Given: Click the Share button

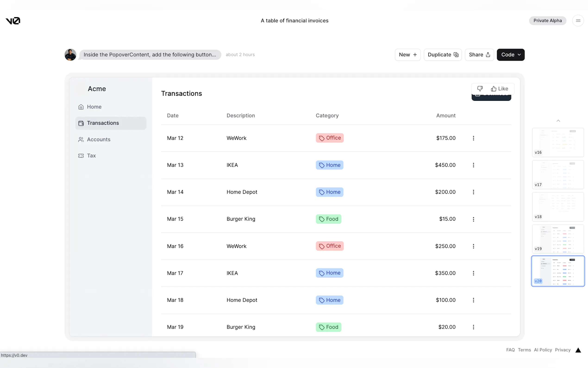Looking at the screenshot, I should coord(479,55).
